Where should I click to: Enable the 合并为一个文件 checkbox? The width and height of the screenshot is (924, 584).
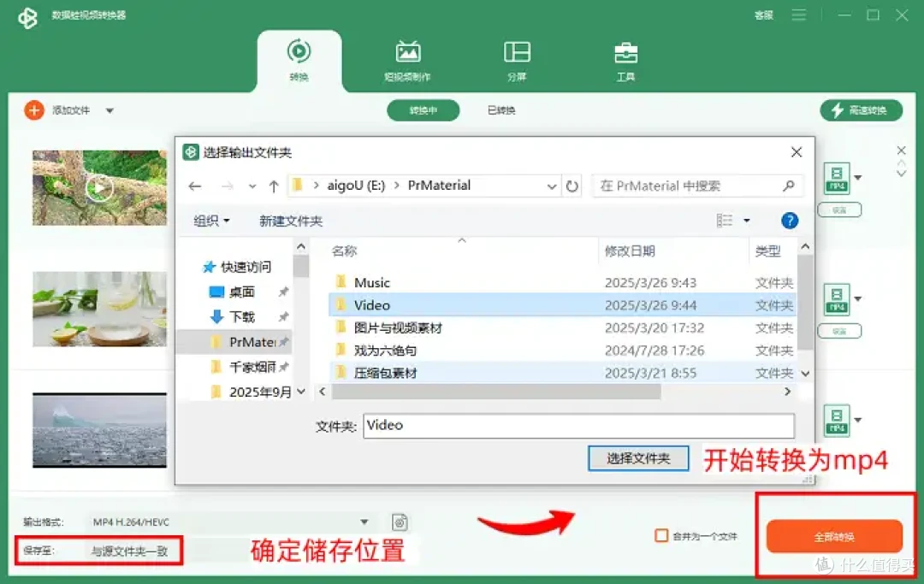tap(661, 536)
